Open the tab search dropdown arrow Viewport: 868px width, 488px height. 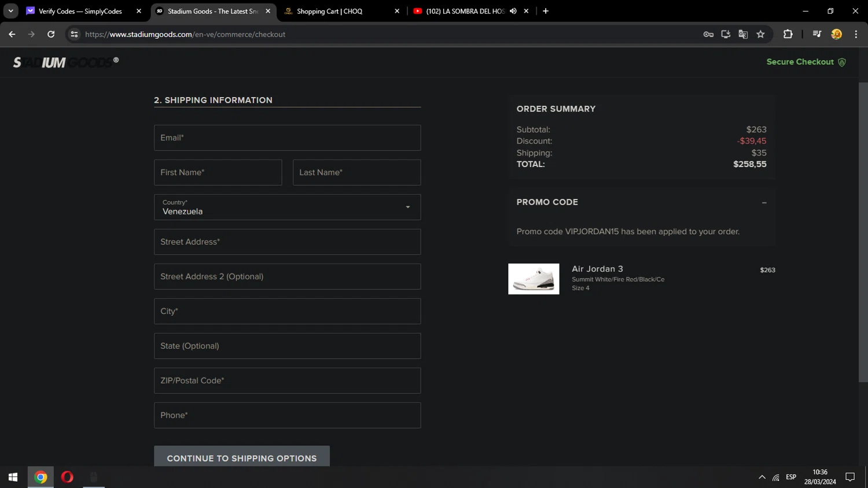10,11
